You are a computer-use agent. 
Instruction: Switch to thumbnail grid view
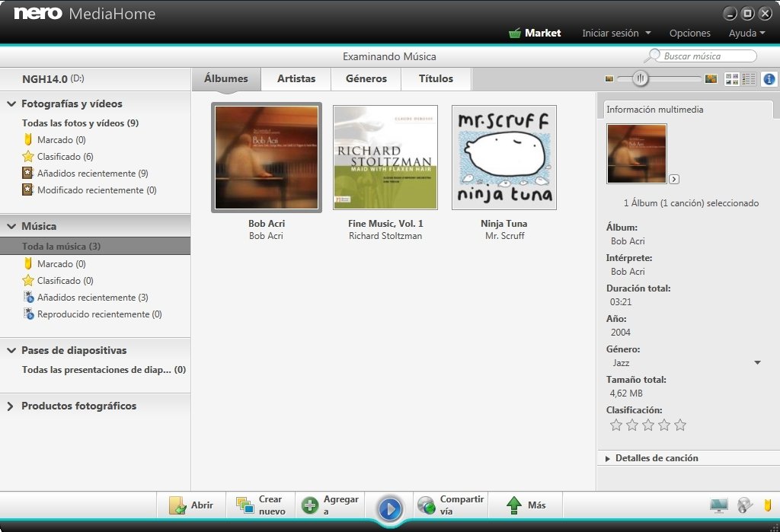click(x=732, y=78)
